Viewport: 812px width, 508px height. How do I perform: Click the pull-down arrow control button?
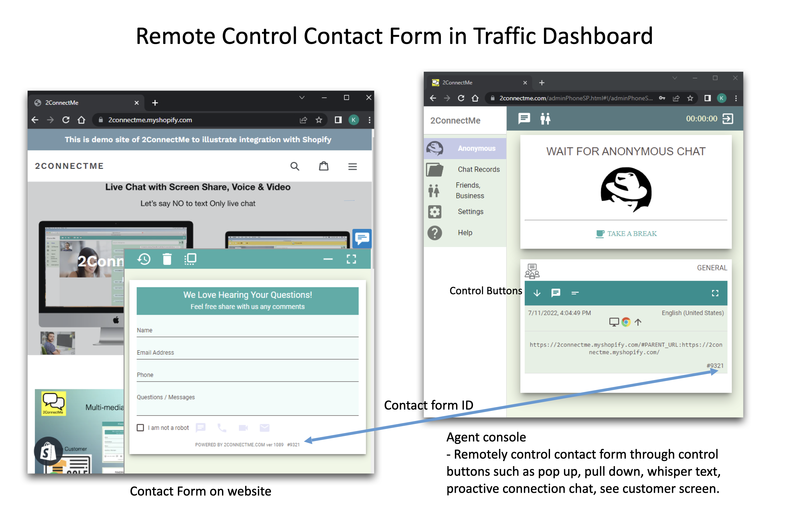coord(537,293)
